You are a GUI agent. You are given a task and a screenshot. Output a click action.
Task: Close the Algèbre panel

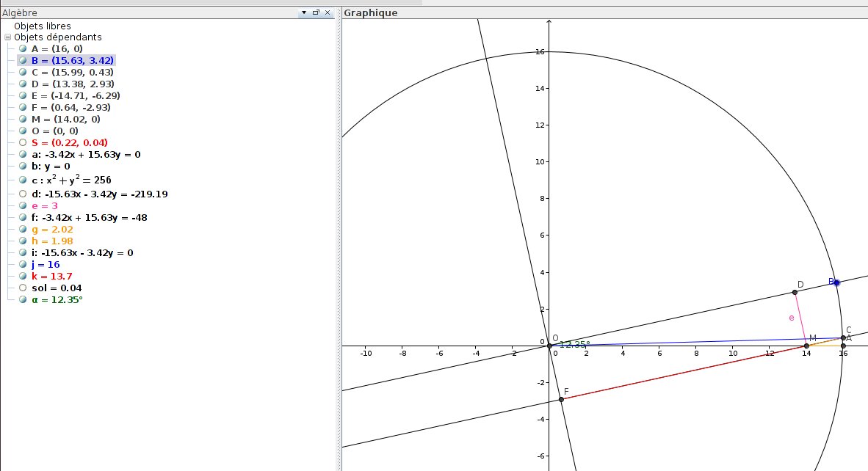pyautogui.click(x=328, y=12)
